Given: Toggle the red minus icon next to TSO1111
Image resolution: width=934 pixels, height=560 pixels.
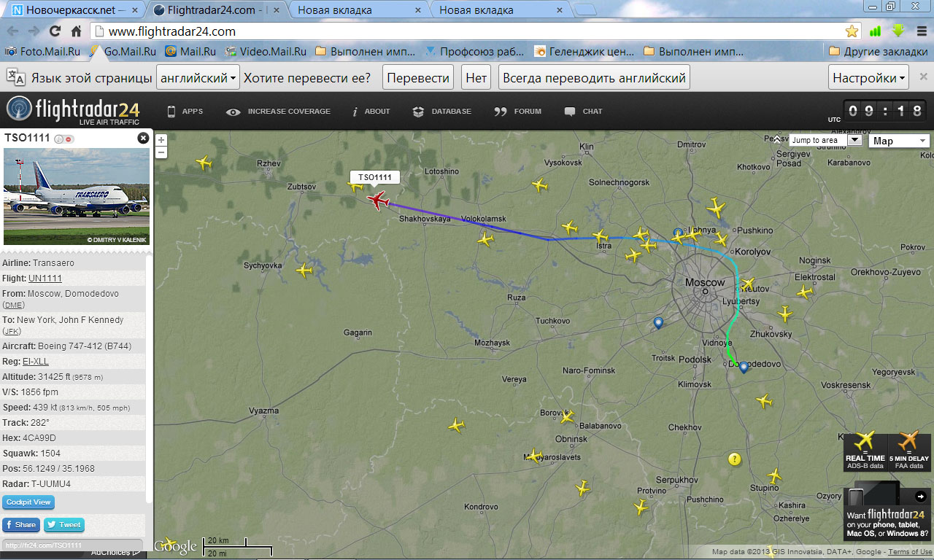Looking at the screenshot, I should [x=69, y=139].
